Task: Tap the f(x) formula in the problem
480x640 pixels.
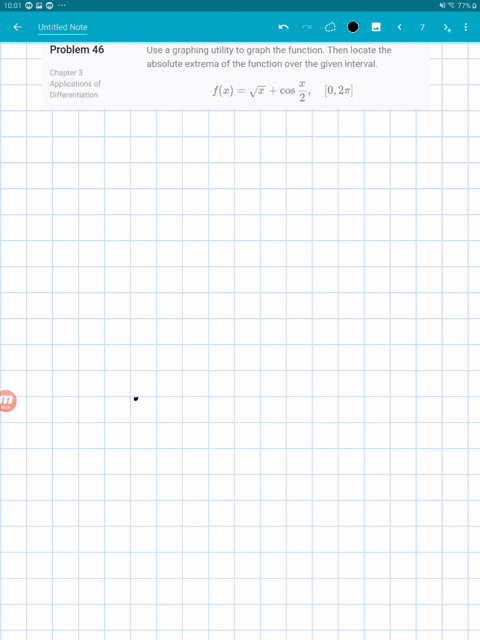Action: point(262,91)
